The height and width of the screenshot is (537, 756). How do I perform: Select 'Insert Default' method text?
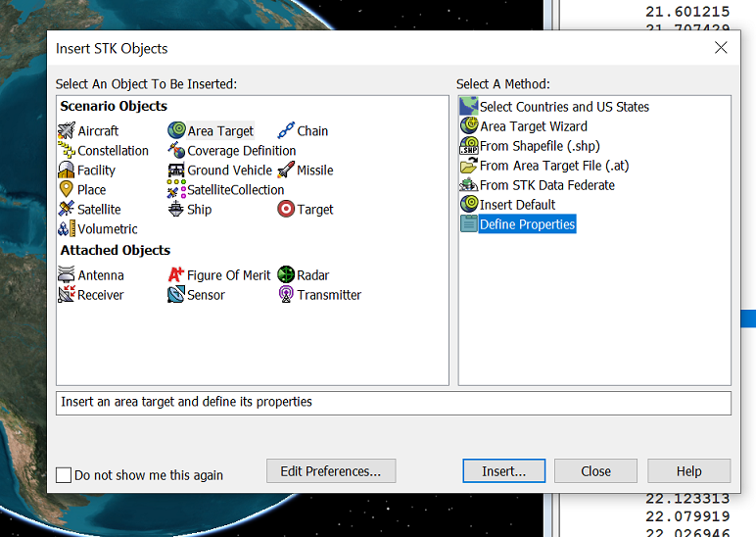point(517,205)
